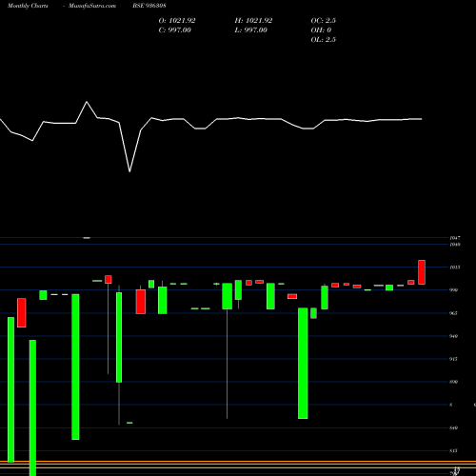The width and height of the screenshot is (476, 476).
Task: Click the "BSE 936398" symbol text
Action: pos(149,6)
